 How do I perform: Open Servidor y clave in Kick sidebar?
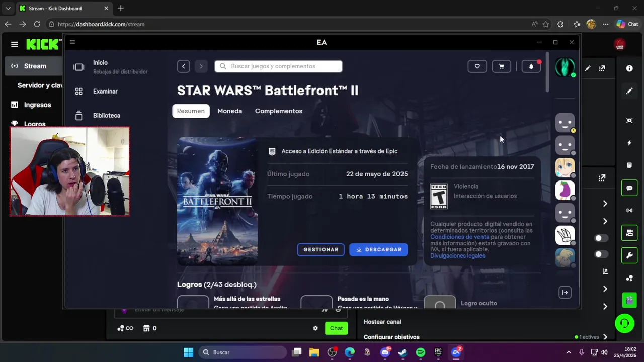(x=39, y=85)
